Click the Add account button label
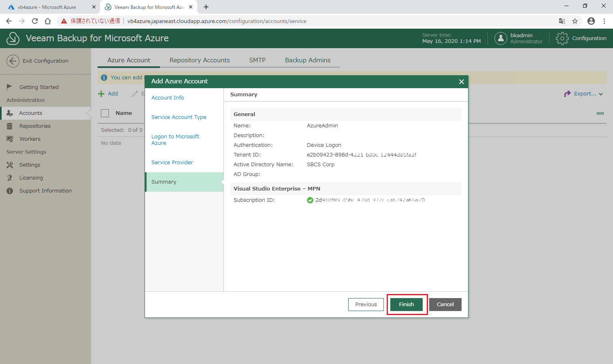 (113, 94)
